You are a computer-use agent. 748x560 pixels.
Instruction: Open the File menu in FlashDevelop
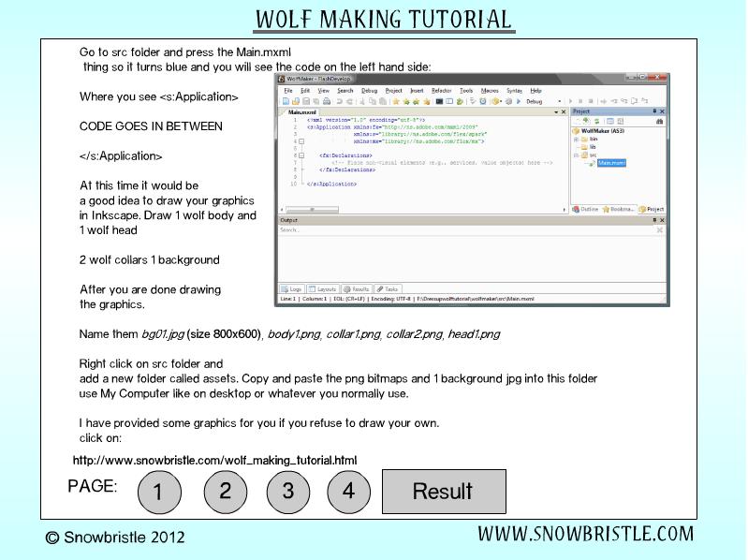(x=288, y=91)
